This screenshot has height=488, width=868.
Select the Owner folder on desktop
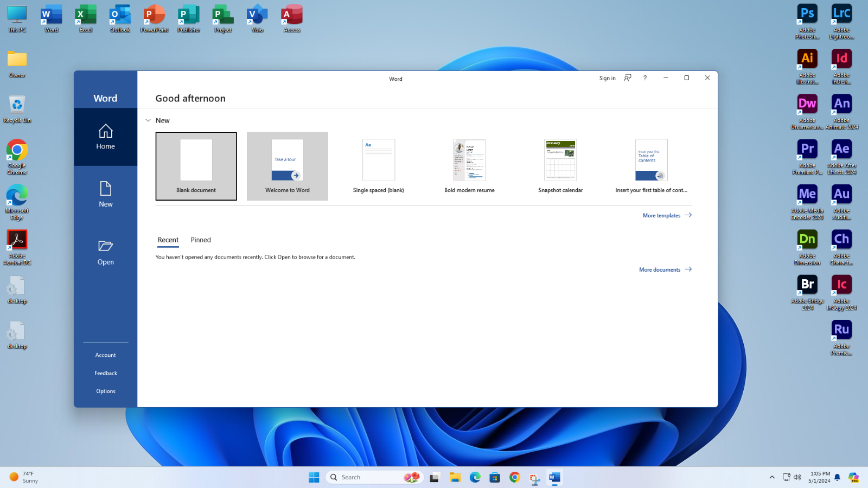17,64
